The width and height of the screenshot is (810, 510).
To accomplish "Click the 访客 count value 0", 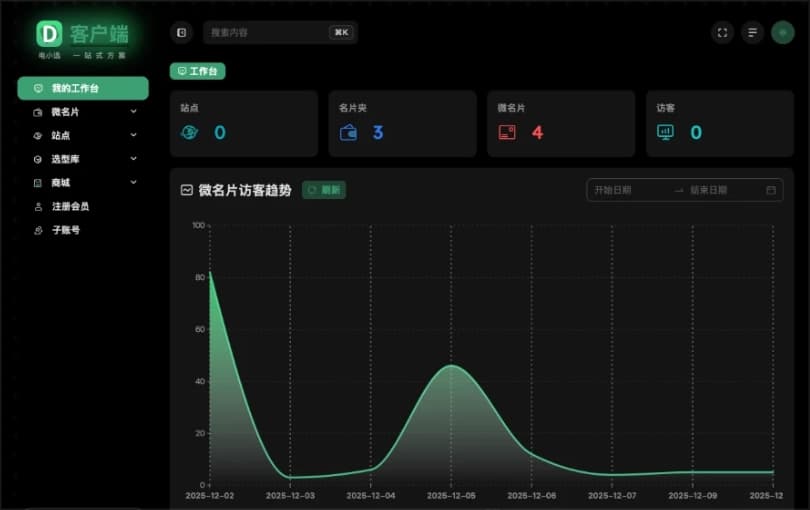I will pos(696,133).
